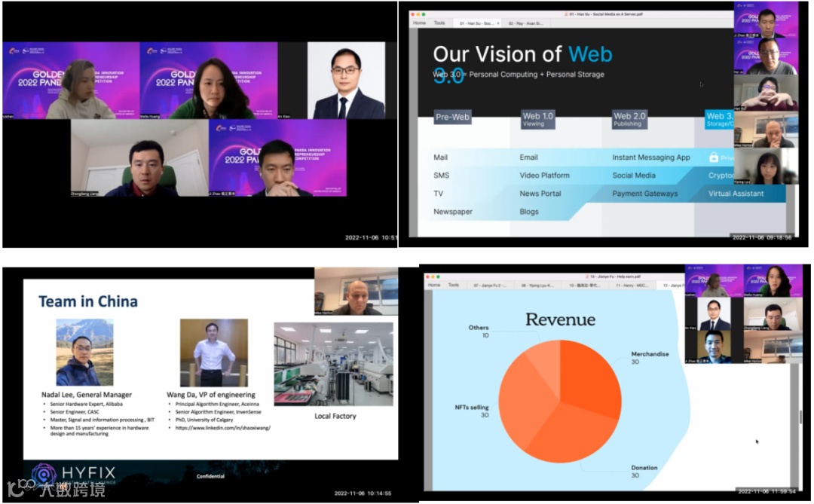Image resolution: width=814 pixels, height=504 pixels.
Task: Click the PDF file icon in 'Help earn.pdf' title
Action: pyautogui.click(x=586, y=276)
